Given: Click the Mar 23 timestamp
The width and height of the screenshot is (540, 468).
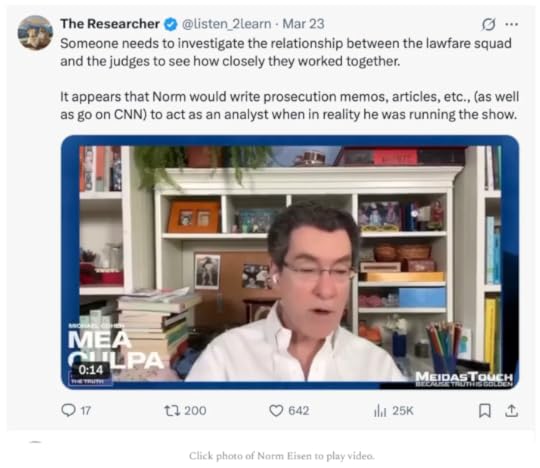Looking at the screenshot, I should click(x=303, y=24).
